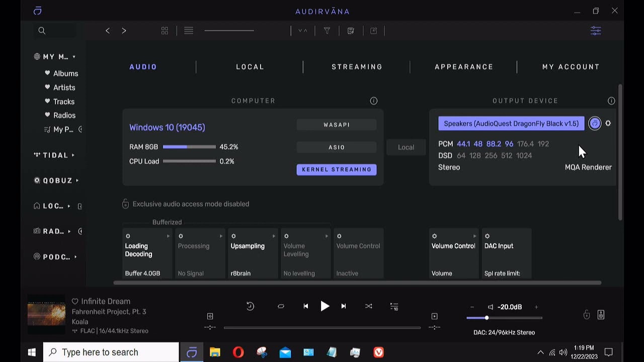The height and width of the screenshot is (362, 644).
Task: Open the search magnifier in the sidebar
Action: pos(42,31)
